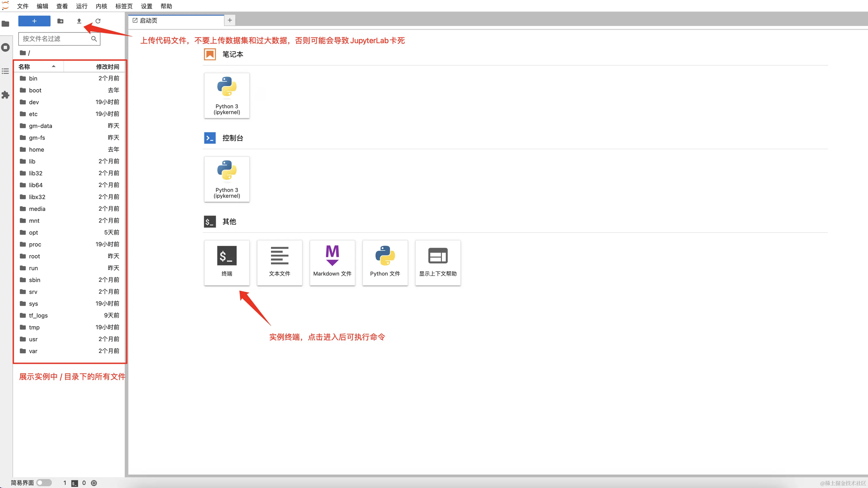Create a new Markdown 文件
Image resolution: width=868 pixels, height=488 pixels.
pyautogui.click(x=332, y=262)
